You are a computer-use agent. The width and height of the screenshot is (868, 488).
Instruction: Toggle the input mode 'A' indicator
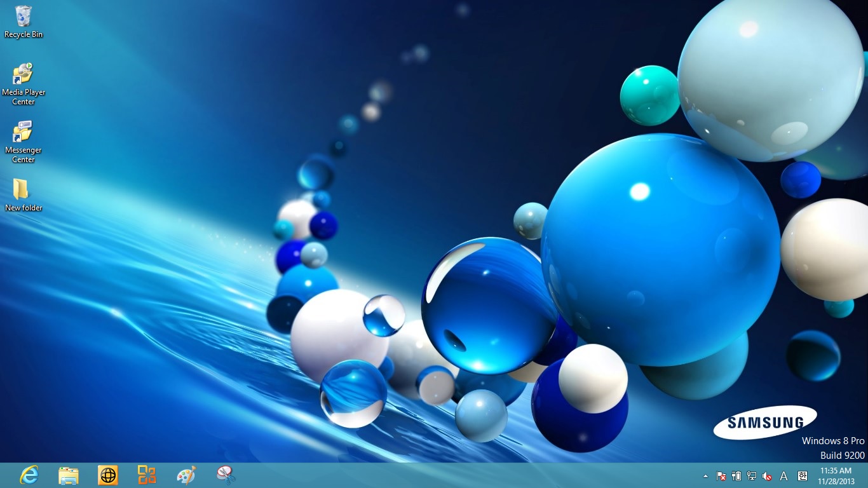point(784,475)
